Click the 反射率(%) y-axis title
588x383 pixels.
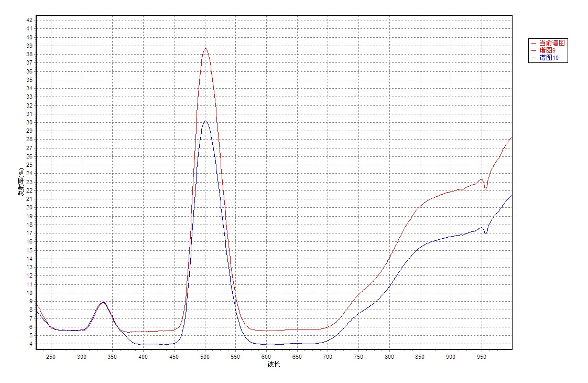(20, 182)
